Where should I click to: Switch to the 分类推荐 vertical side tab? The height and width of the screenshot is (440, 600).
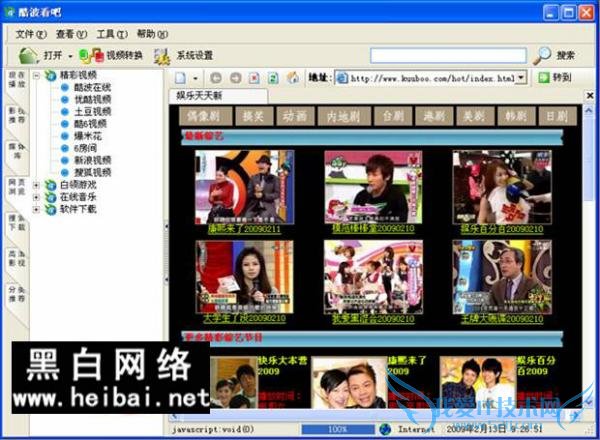pos(17,294)
